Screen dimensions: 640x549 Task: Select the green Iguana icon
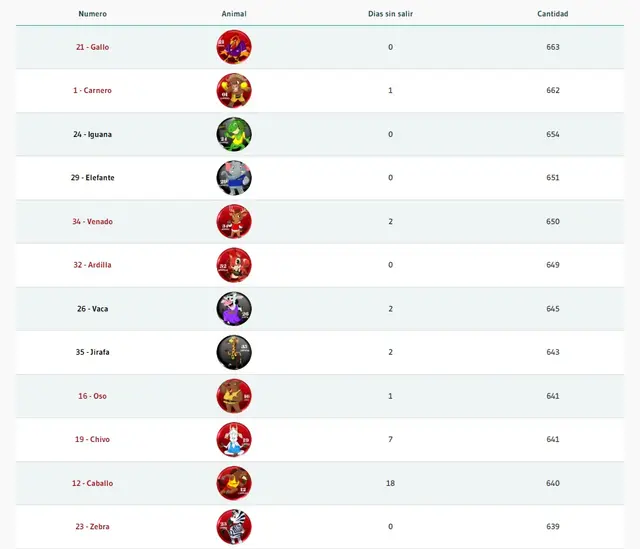tap(234, 134)
